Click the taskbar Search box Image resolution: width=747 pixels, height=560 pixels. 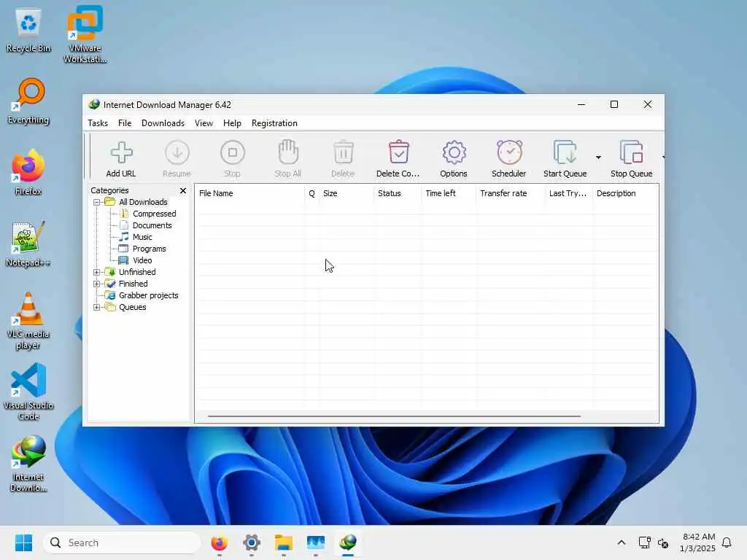(x=122, y=542)
